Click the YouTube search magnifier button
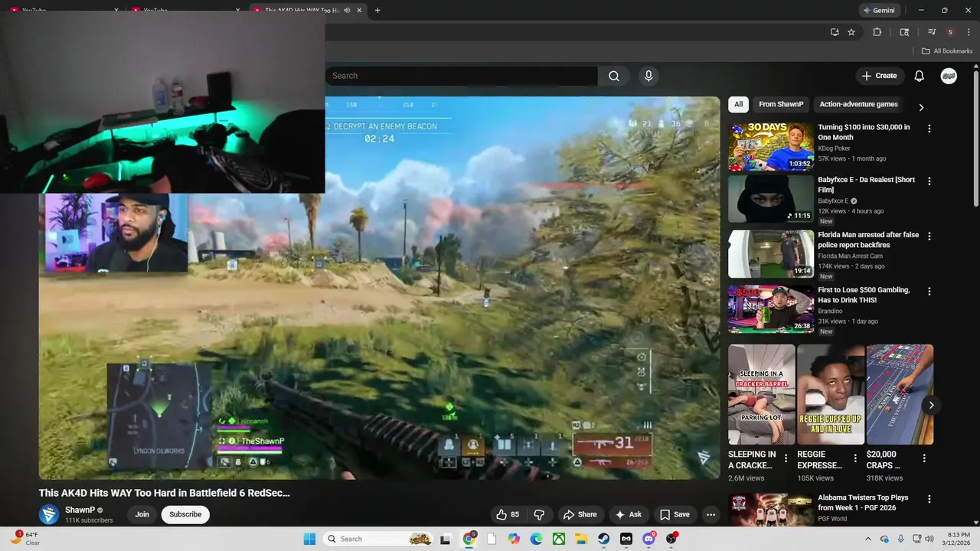Image resolution: width=980 pixels, height=551 pixels. [x=614, y=76]
